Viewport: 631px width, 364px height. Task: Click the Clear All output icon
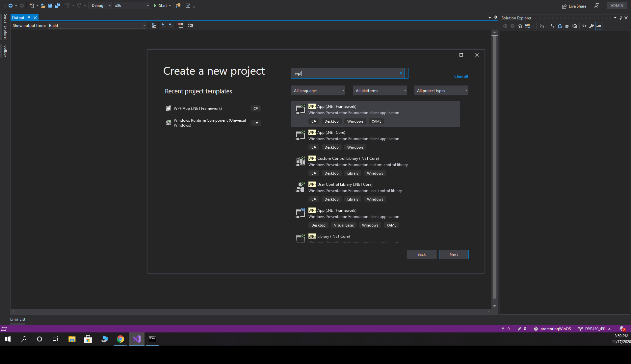pos(181,25)
